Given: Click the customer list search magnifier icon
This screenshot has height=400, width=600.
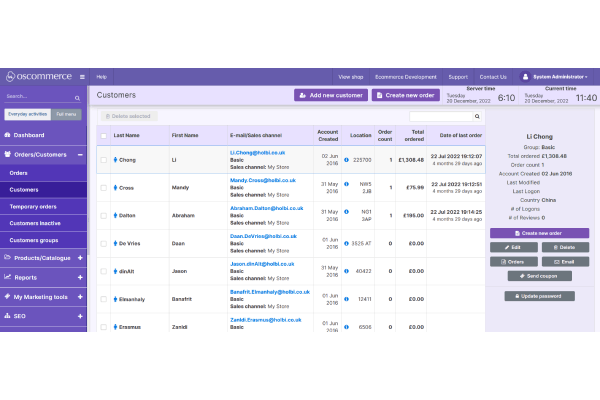Looking at the screenshot, I should [x=477, y=116].
